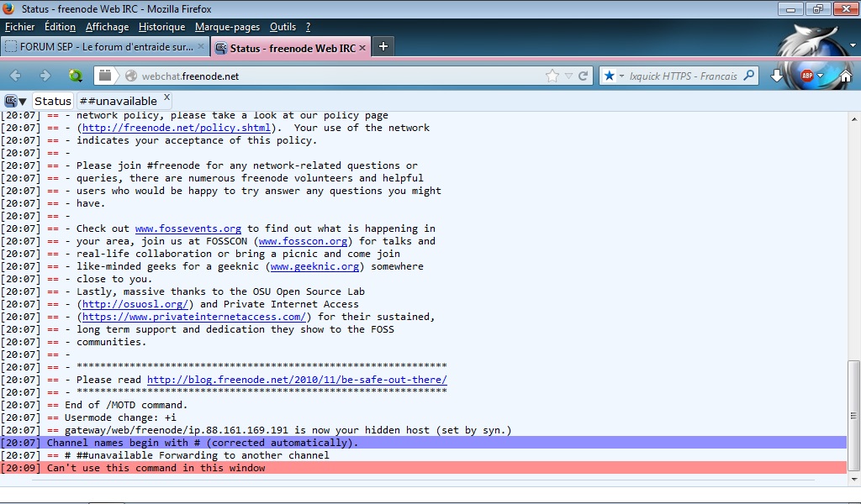Viewport: 861px width, 504px height.
Task: Go back with the back arrow
Action: [x=15, y=76]
